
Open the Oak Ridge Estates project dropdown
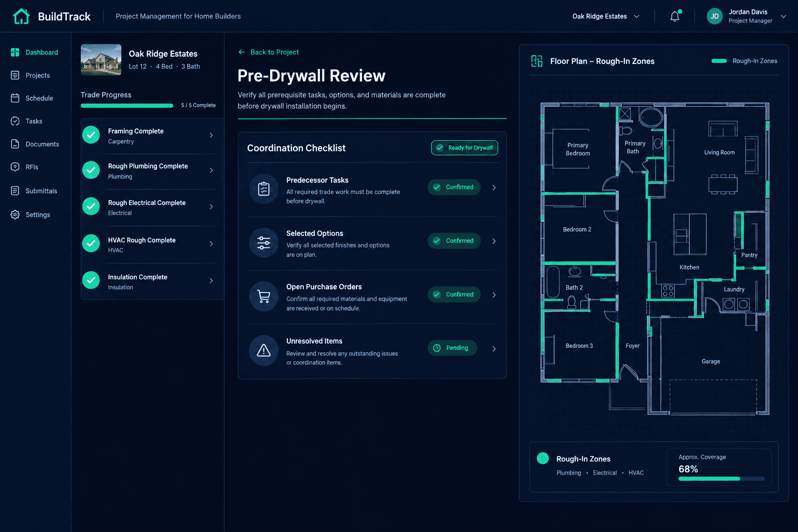pos(606,16)
